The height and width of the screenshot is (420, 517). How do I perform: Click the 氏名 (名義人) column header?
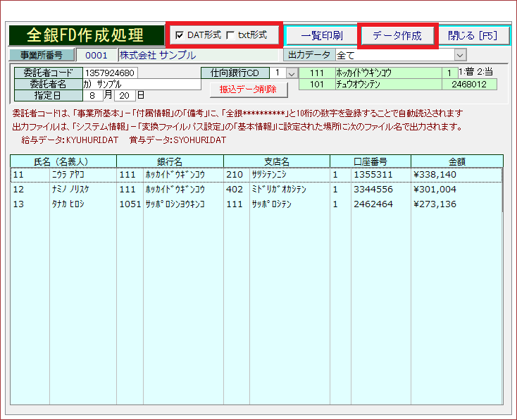63,161
